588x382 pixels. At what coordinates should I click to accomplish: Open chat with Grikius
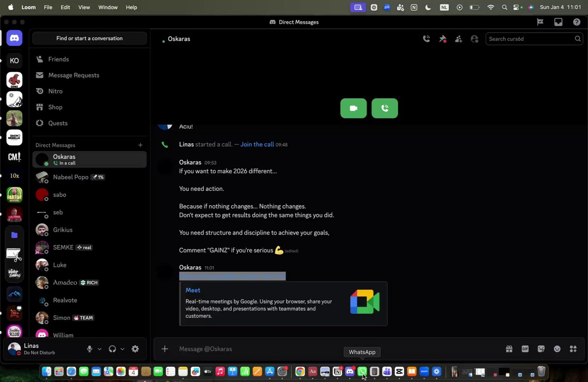pos(90,230)
